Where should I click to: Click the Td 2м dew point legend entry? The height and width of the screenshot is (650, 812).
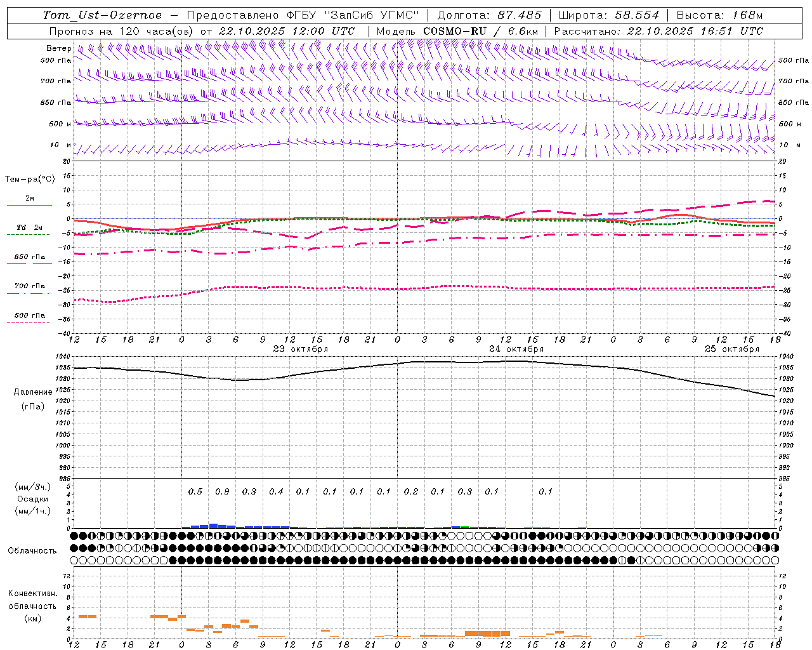tap(30, 227)
